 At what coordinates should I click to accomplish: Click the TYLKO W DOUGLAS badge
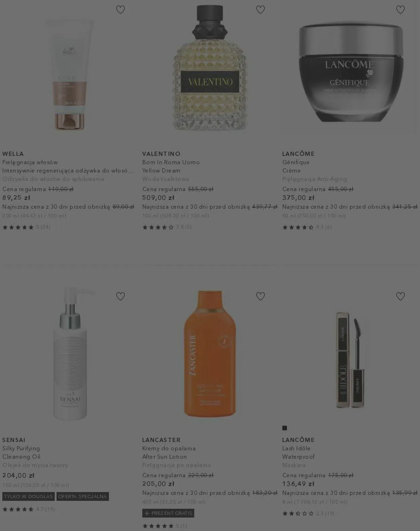click(29, 496)
